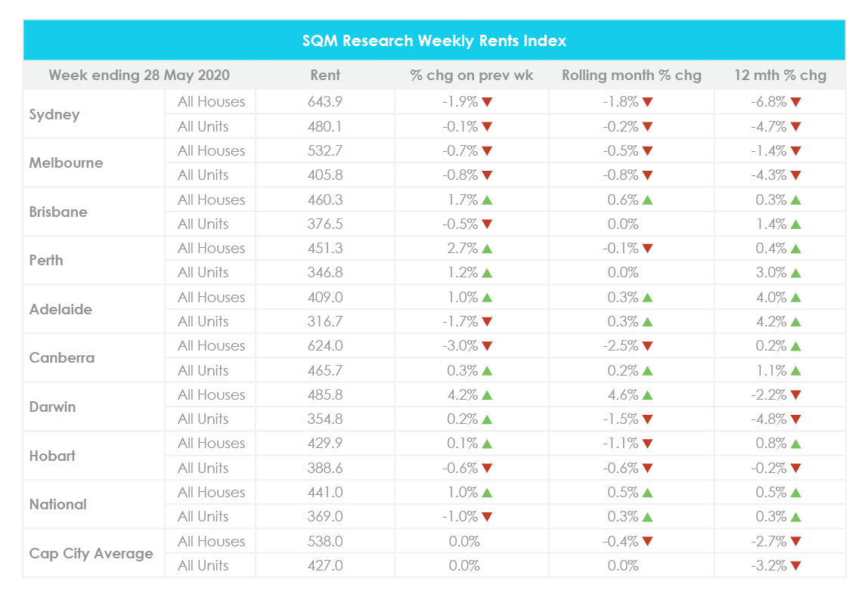Select Canberra houses rolling month change -2.5%
The image size is (868, 603).
click(621, 346)
